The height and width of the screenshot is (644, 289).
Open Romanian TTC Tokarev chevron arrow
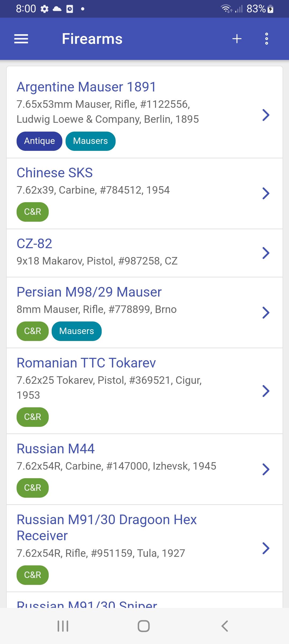[x=266, y=391]
